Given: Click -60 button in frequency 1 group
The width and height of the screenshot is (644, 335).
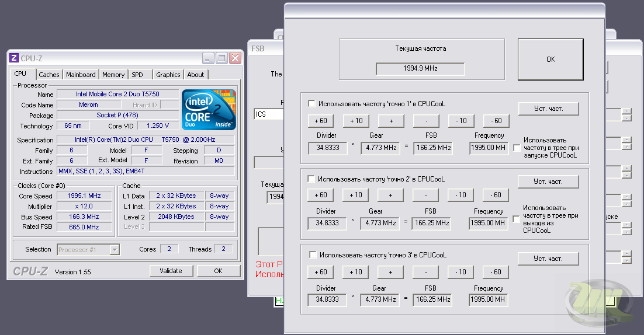Looking at the screenshot, I should click(496, 121).
